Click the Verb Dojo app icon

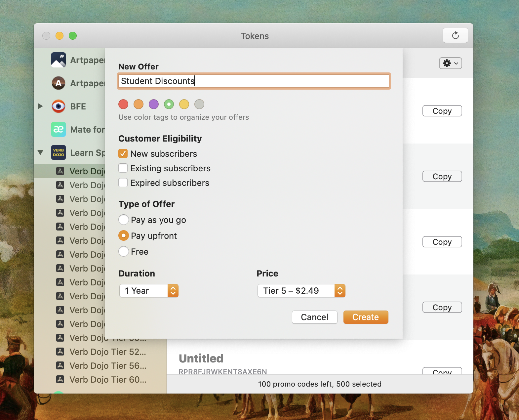[x=59, y=152]
